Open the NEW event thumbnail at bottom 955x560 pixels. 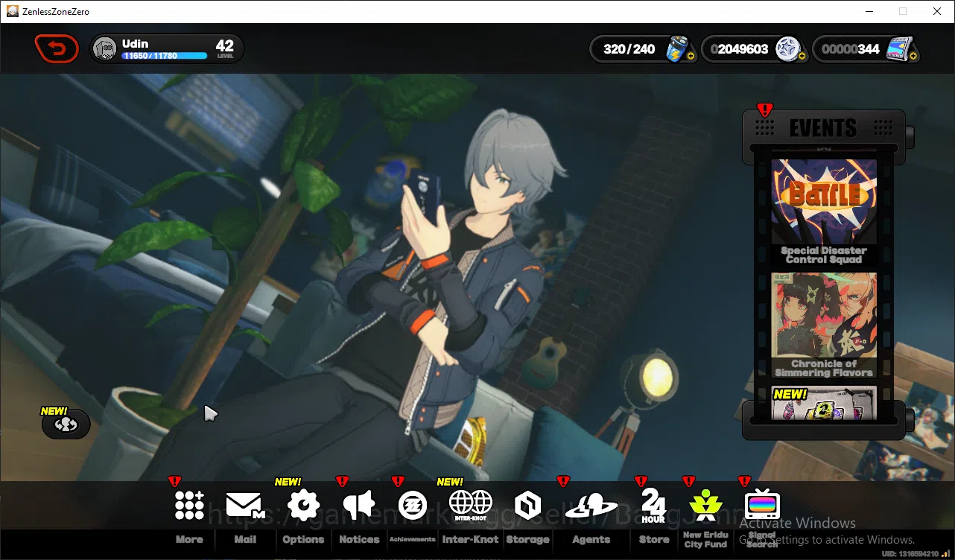pyautogui.click(x=824, y=403)
